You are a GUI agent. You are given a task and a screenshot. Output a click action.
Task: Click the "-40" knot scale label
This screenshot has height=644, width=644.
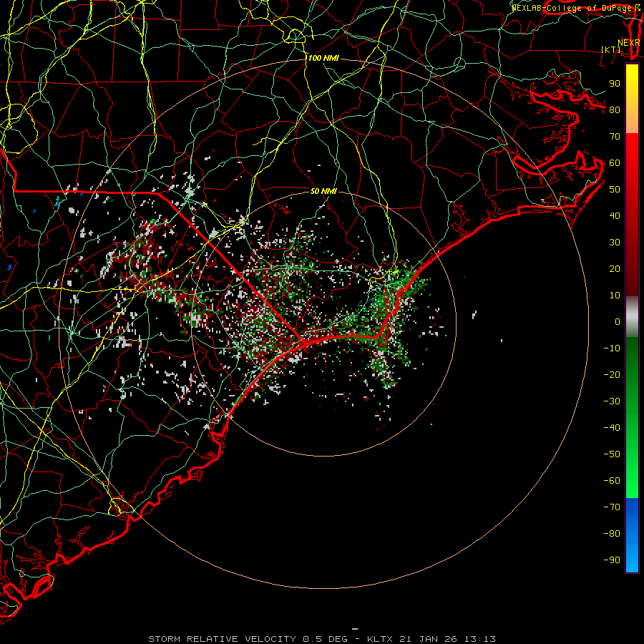(x=612, y=428)
